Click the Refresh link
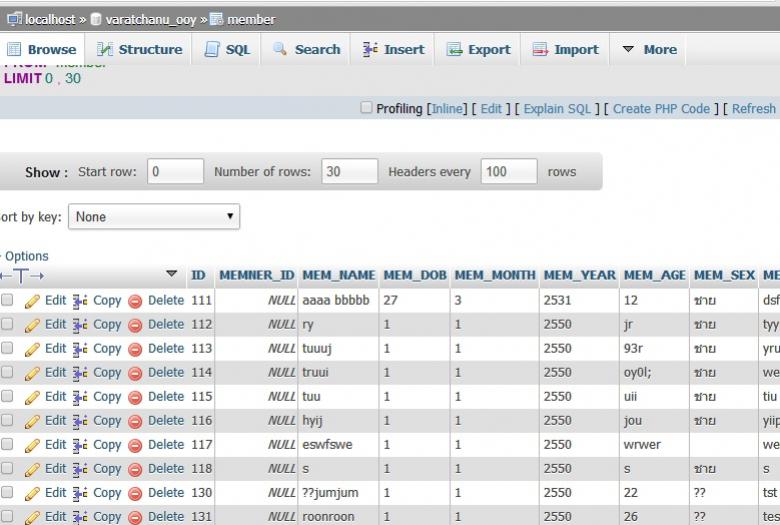 [754, 108]
